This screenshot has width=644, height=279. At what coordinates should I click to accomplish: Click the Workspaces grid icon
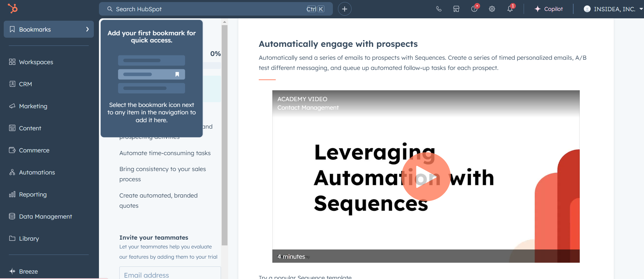pyautogui.click(x=12, y=62)
